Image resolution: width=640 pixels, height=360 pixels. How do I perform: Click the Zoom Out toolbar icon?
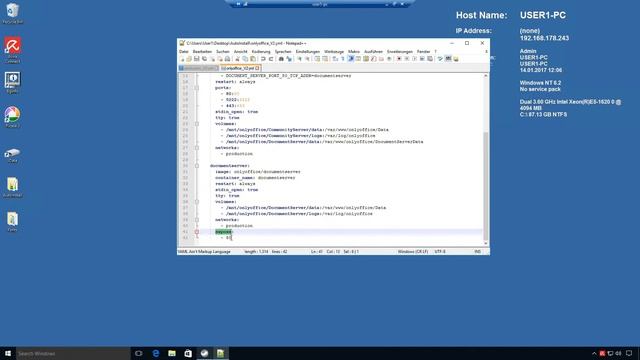(x=307, y=59)
